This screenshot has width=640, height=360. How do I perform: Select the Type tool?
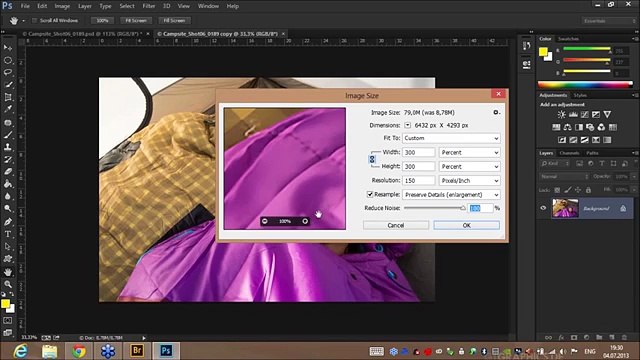point(8,234)
